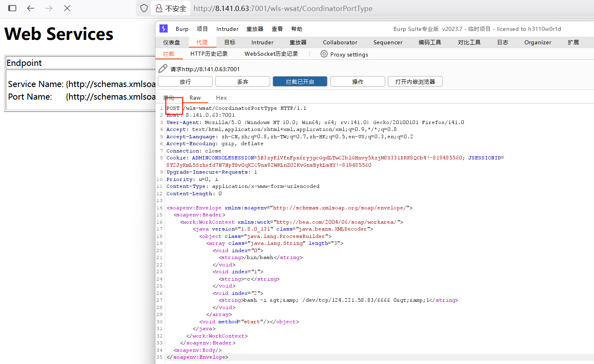Open the 查看 menu
The height and width of the screenshot is (364, 594).
pyautogui.click(x=277, y=29)
